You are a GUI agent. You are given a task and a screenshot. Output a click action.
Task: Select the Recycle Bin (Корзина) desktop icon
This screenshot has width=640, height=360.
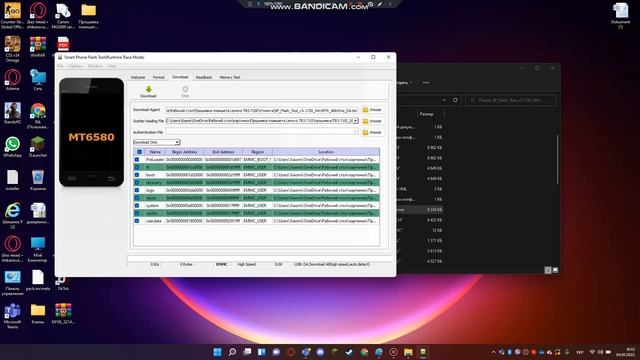point(38,181)
